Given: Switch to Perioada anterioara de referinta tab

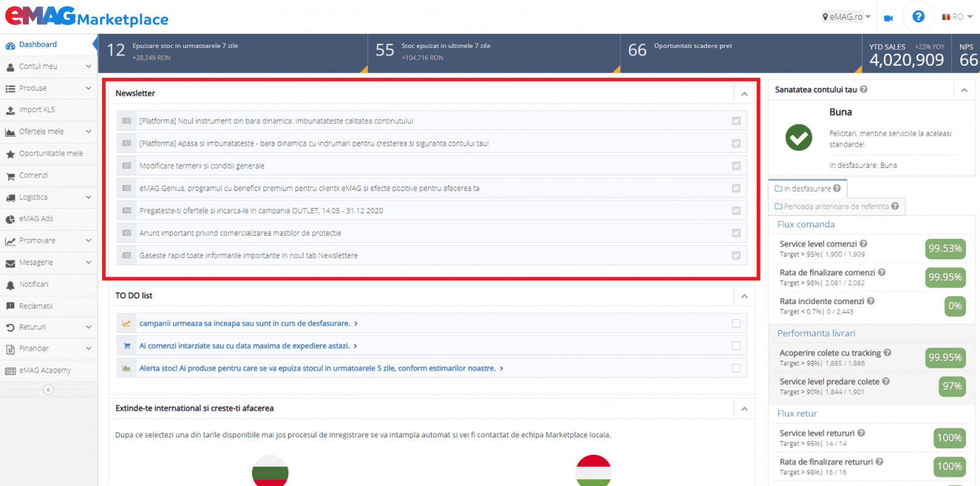Looking at the screenshot, I should pyautogui.click(x=836, y=207).
